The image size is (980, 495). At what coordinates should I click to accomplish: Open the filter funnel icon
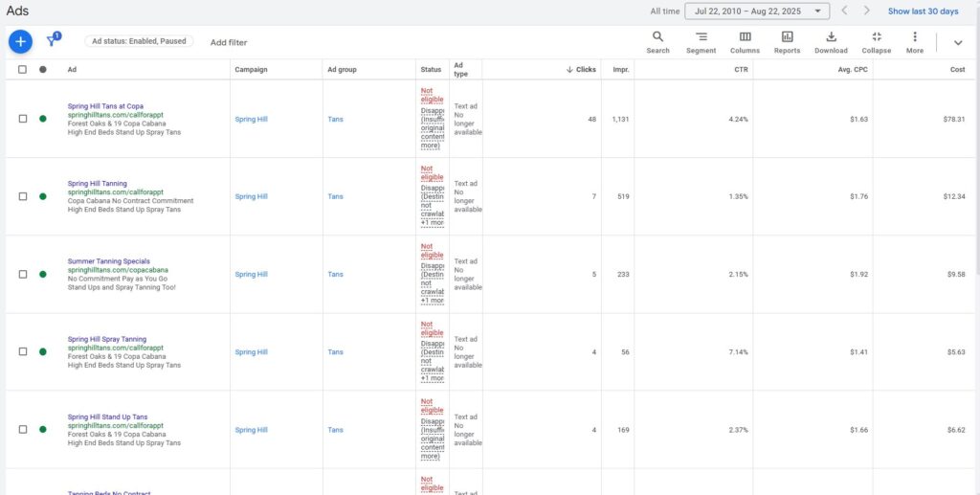tap(52, 41)
